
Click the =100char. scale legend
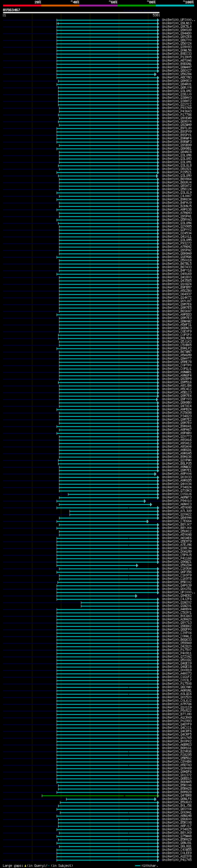click(x=146, y=865)
